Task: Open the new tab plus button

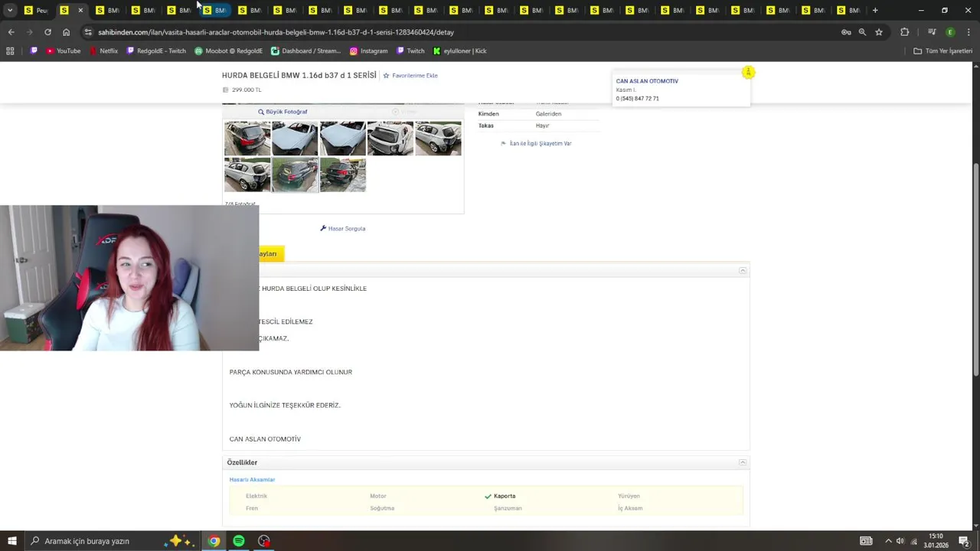Action: 875,10
